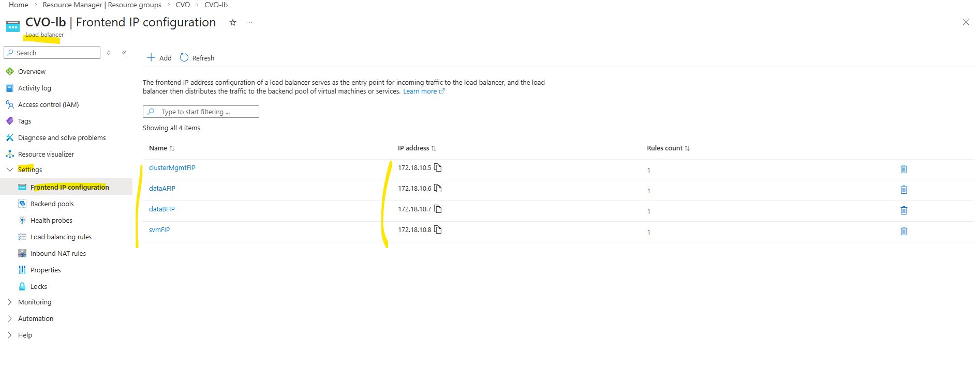Image resolution: width=980 pixels, height=369 pixels.
Task: Click trash icon for svmFIP row
Action: point(903,231)
